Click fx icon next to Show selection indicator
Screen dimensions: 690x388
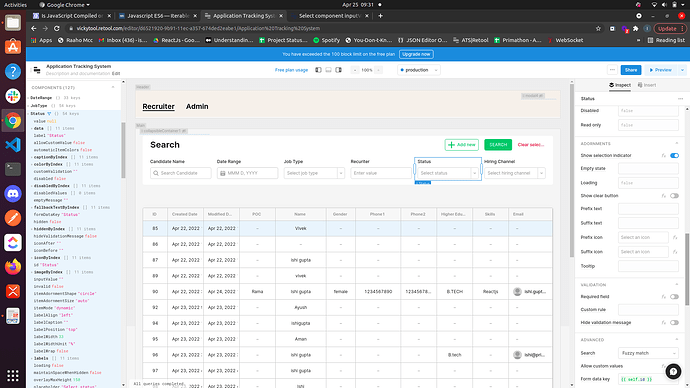664,156
